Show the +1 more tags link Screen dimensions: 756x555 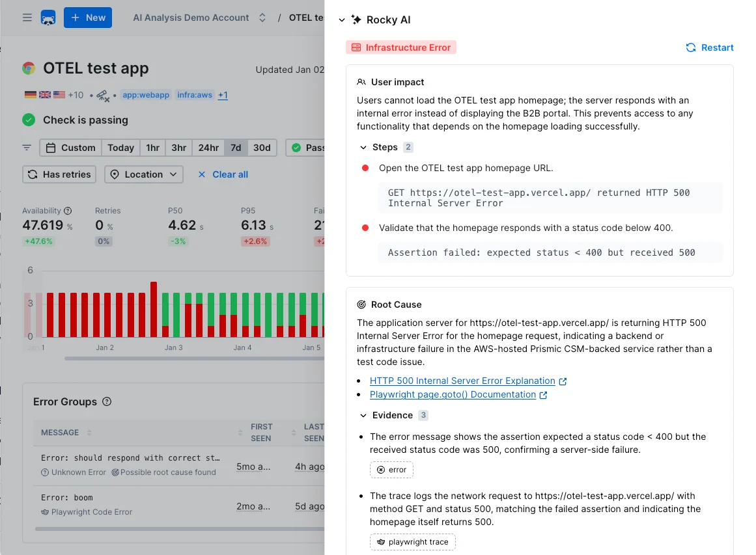coord(223,95)
